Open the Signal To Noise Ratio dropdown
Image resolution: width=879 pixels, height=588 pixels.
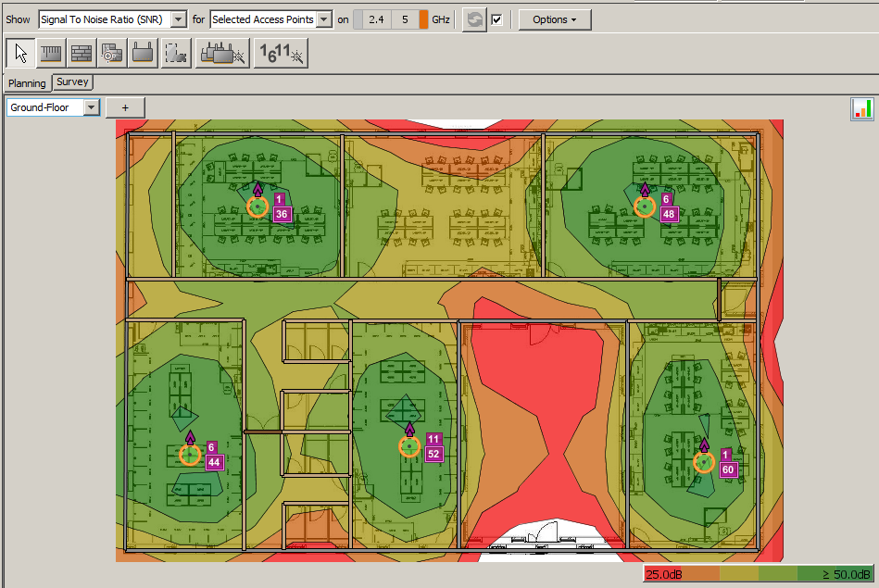(x=113, y=19)
